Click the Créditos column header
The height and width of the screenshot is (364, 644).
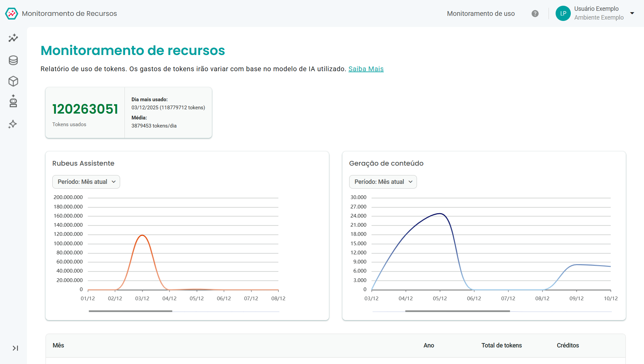[568, 345]
